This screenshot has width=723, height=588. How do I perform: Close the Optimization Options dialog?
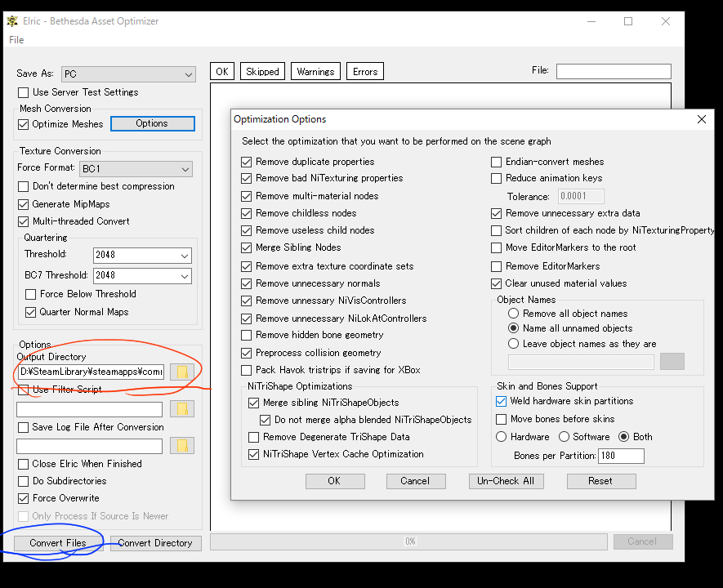[701, 119]
